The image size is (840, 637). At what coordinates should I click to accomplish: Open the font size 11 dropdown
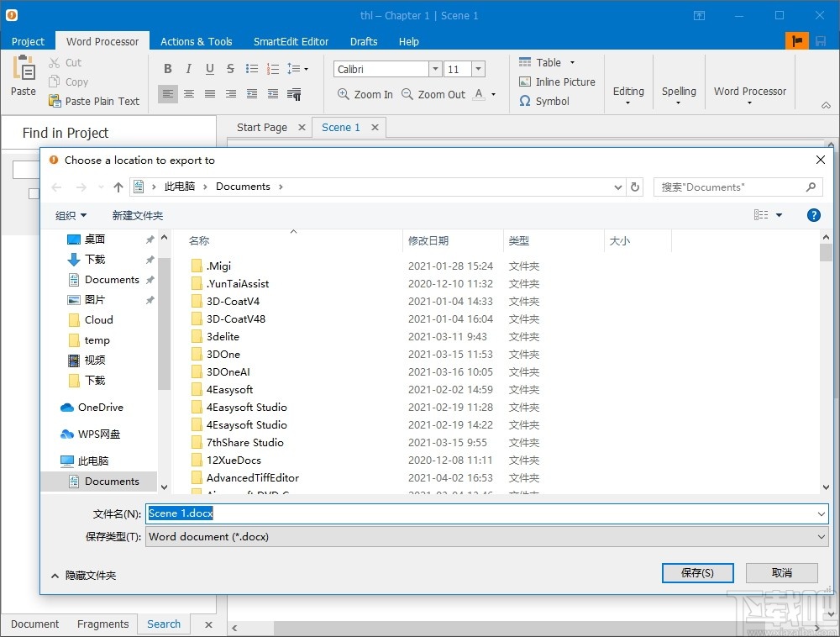tap(477, 68)
